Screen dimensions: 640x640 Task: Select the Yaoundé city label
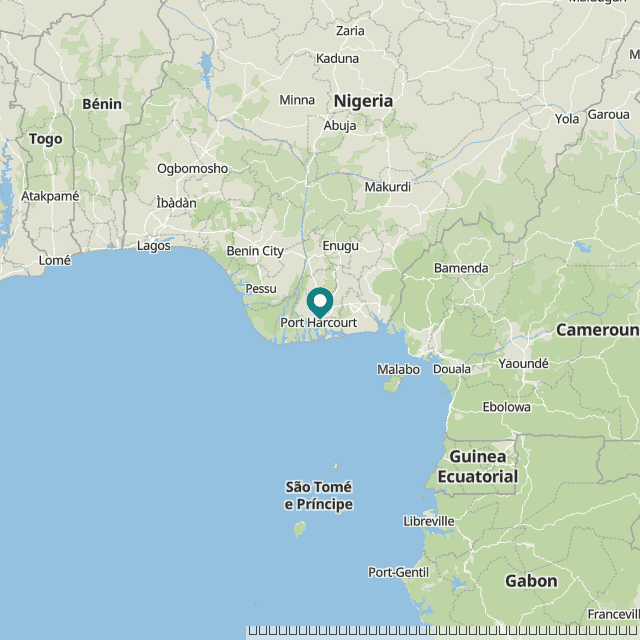point(523,363)
